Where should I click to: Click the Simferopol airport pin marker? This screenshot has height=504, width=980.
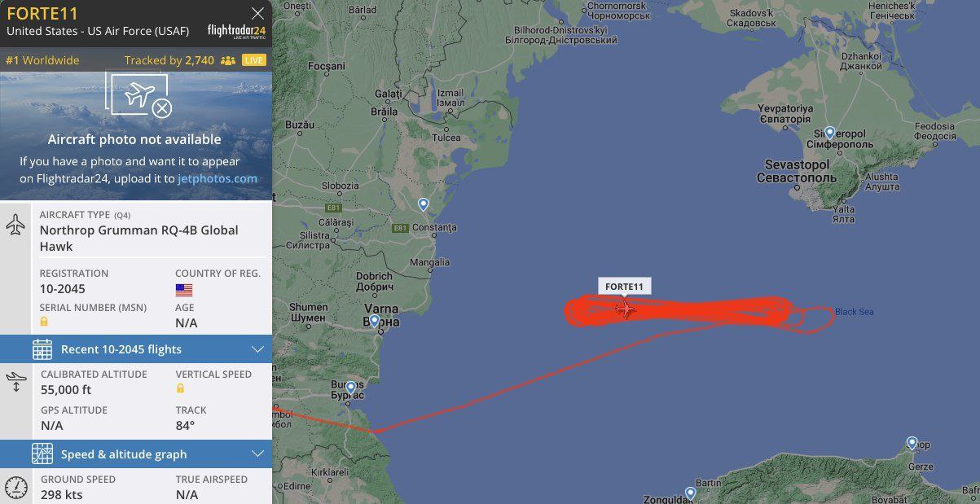click(x=830, y=133)
